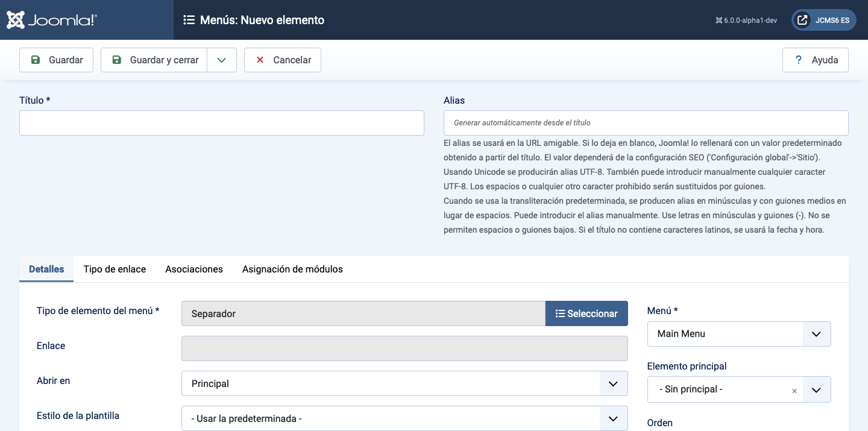This screenshot has height=431, width=868.
Task: Click the menu list icon beside page title
Action: coord(189,20)
